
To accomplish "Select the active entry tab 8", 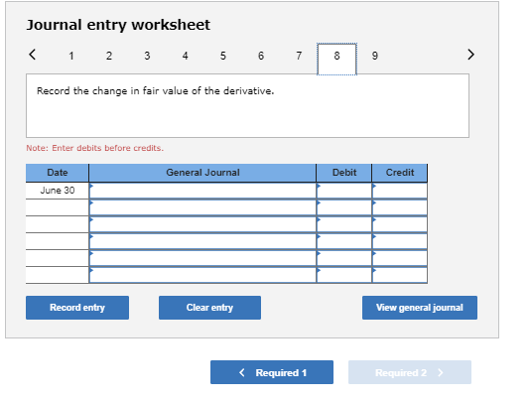I will click(x=336, y=59).
